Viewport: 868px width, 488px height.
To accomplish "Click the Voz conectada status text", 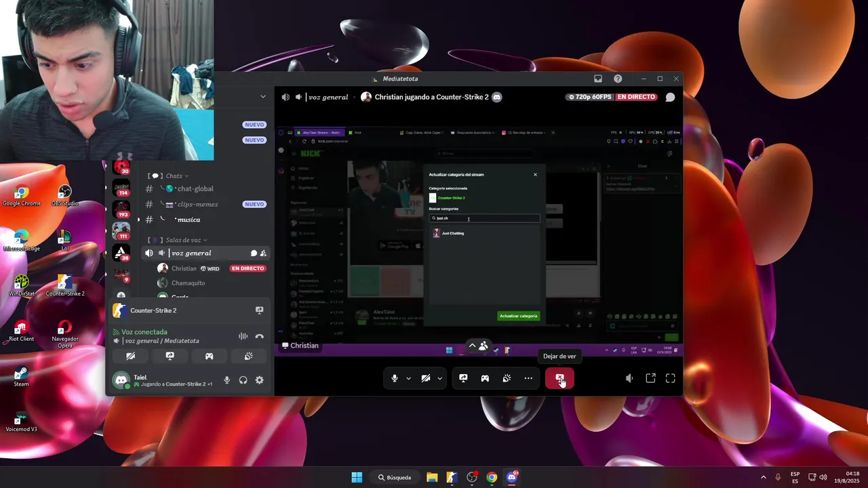I will pyautogui.click(x=144, y=332).
